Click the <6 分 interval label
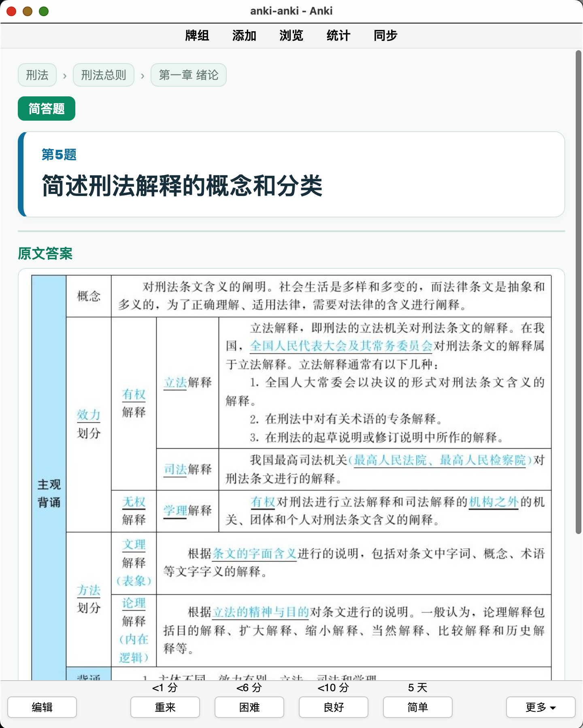Image resolution: width=583 pixels, height=728 pixels. pyautogui.click(x=249, y=688)
